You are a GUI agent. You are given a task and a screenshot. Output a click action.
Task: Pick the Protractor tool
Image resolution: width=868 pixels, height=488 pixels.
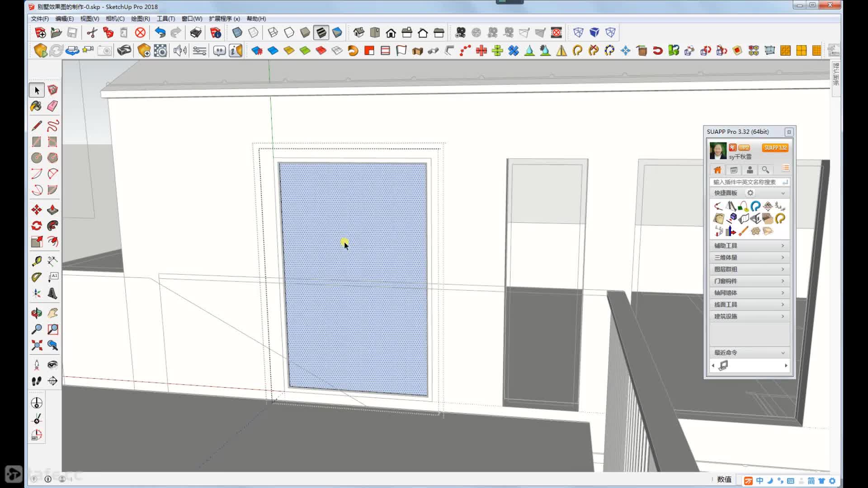[x=37, y=277]
